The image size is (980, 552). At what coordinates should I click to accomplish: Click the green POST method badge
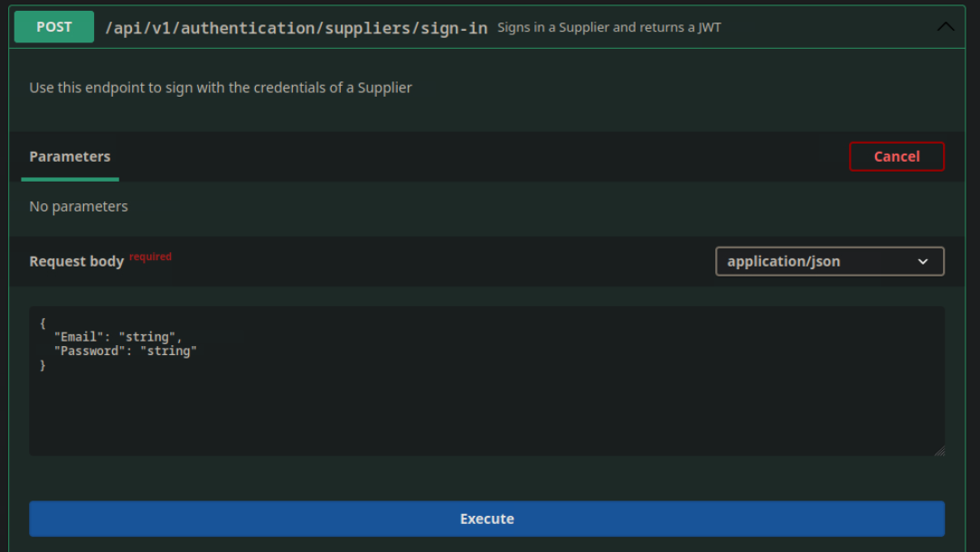[x=53, y=27]
